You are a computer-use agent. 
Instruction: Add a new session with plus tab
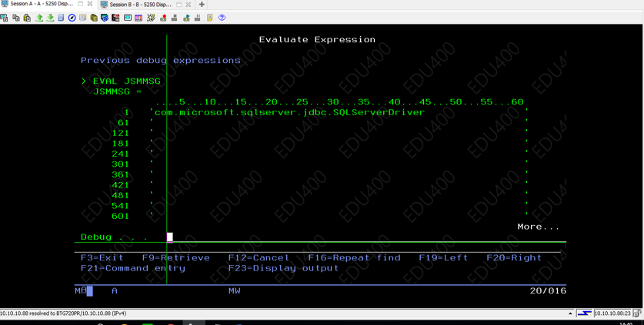click(x=202, y=5)
